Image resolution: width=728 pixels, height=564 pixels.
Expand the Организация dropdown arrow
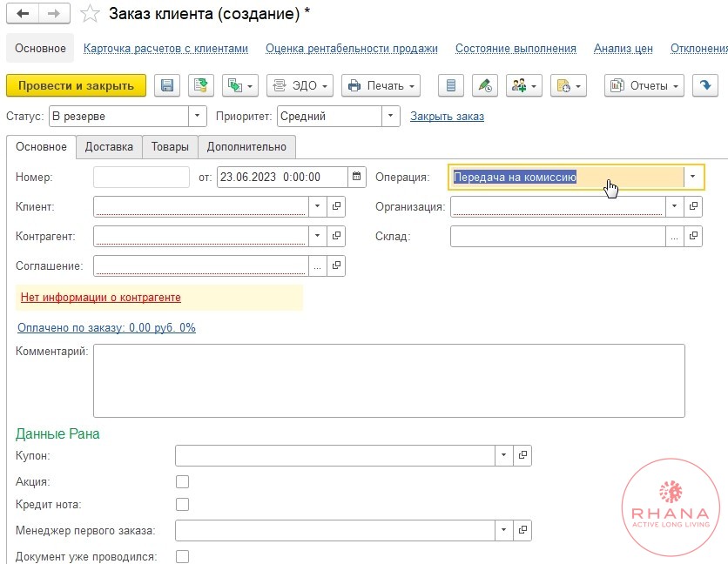coord(675,206)
